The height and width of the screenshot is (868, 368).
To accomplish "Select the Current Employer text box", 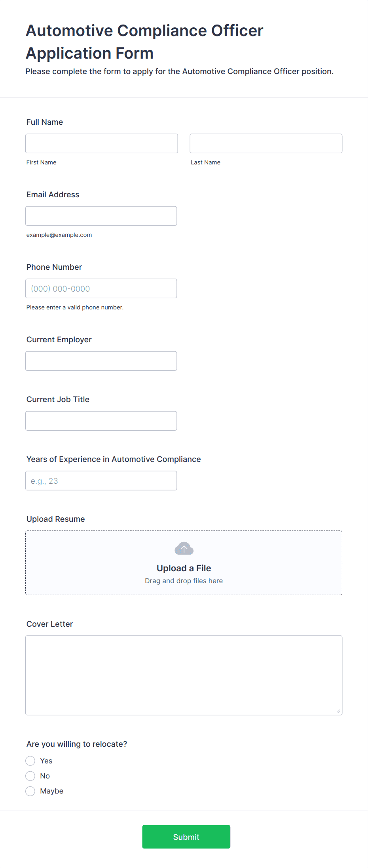I will (101, 361).
